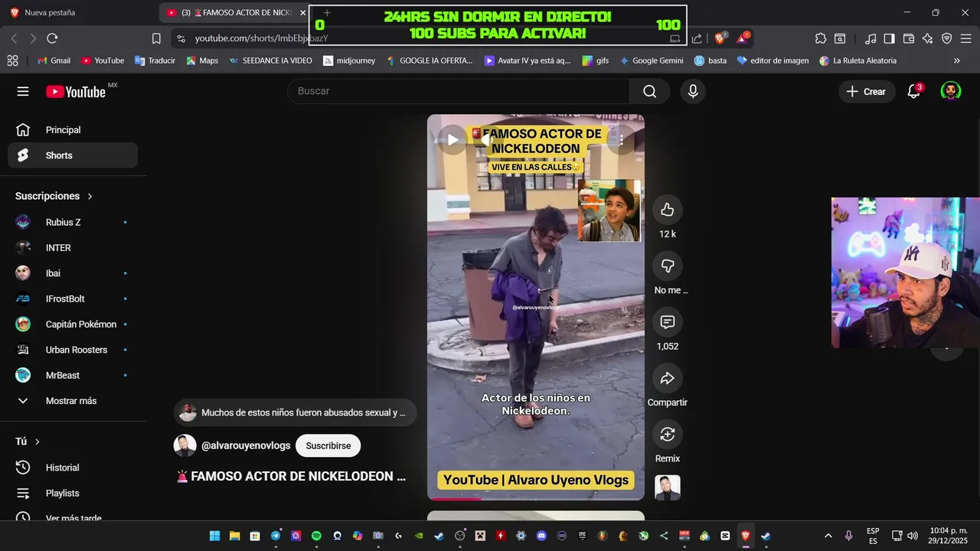Select Shorts in sidebar
980x551 pixels.
(73, 155)
